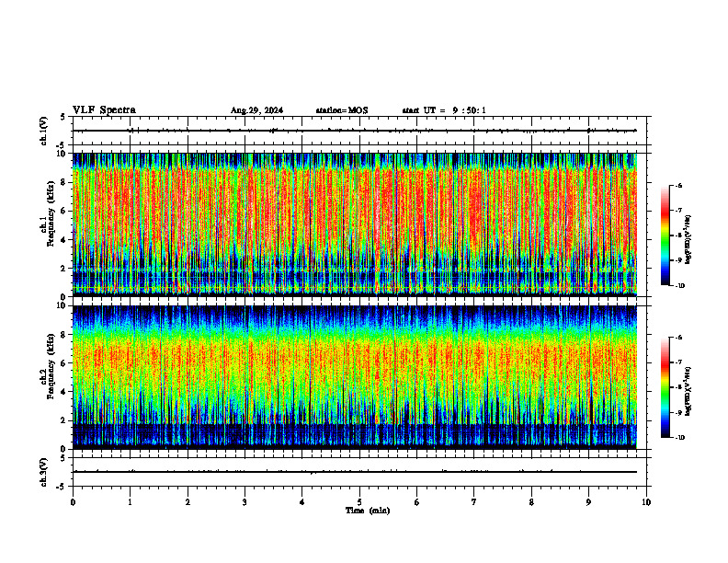
Task: Click the "start UT = 9:50:1" header text
Action: [444, 110]
